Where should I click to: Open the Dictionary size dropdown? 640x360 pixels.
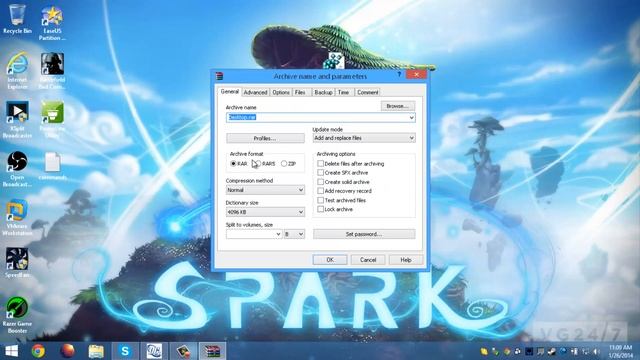click(x=265, y=212)
